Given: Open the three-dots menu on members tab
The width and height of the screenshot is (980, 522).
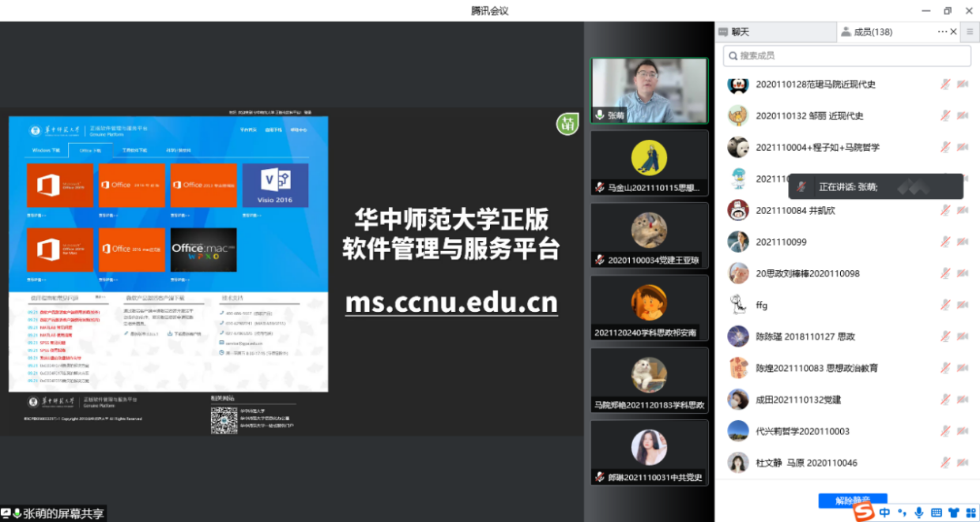Looking at the screenshot, I should point(942,32).
